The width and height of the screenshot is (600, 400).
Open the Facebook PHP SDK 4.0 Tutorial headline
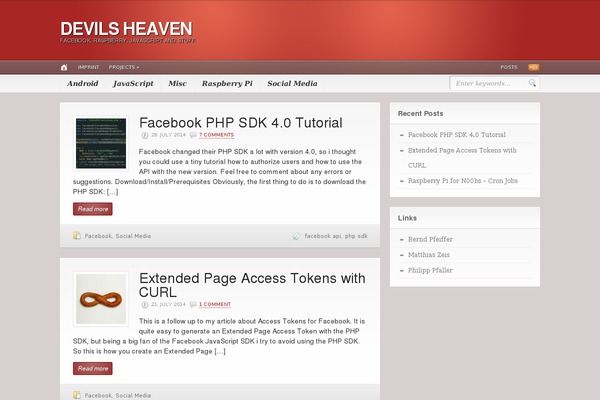(x=241, y=123)
